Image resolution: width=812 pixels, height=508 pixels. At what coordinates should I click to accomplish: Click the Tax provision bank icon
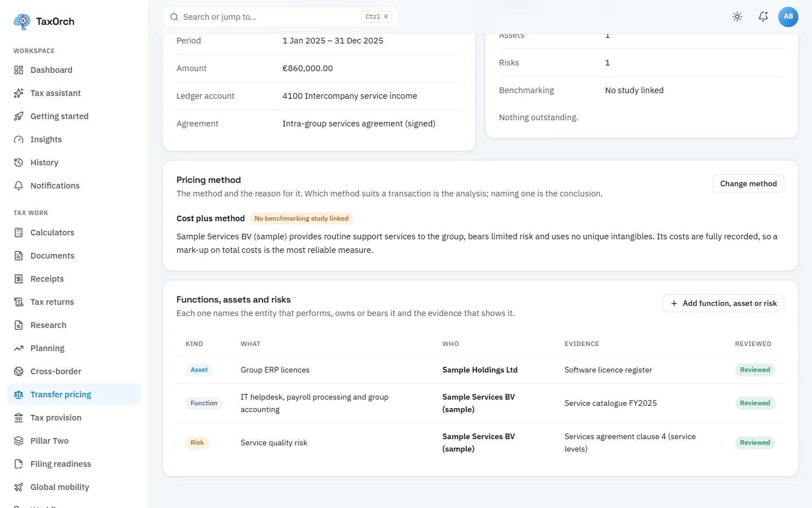(19, 418)
